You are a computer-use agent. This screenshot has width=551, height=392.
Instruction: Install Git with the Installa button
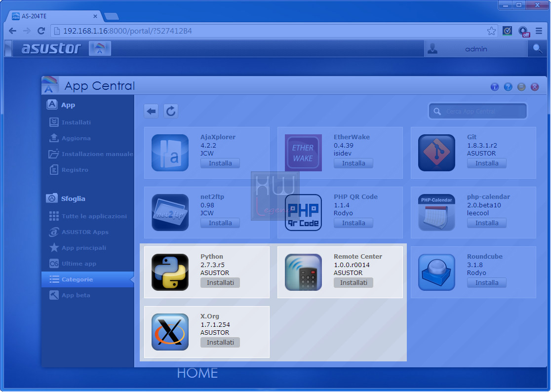(x=486, y=163)
